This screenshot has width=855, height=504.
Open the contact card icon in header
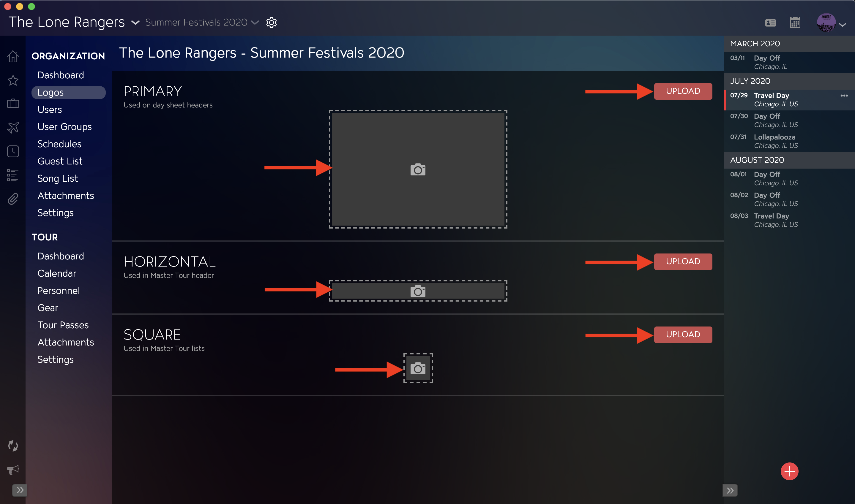[770, 23]
